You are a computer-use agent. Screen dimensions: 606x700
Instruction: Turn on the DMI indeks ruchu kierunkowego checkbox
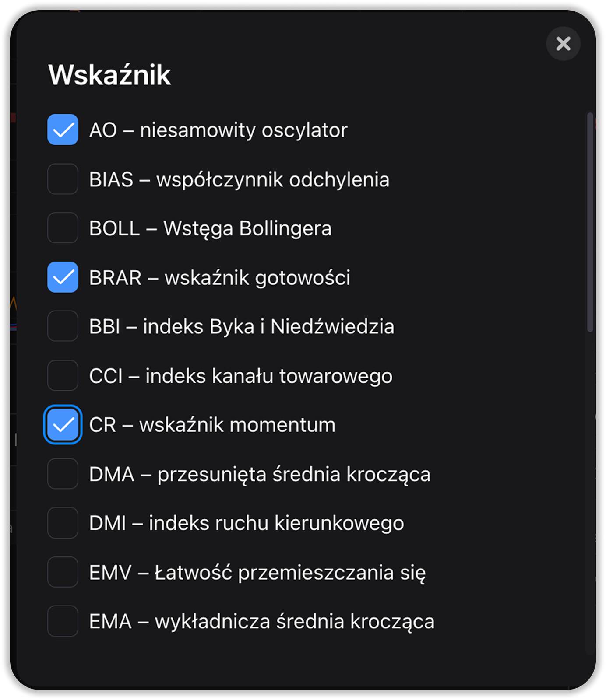tap(63, 523)
